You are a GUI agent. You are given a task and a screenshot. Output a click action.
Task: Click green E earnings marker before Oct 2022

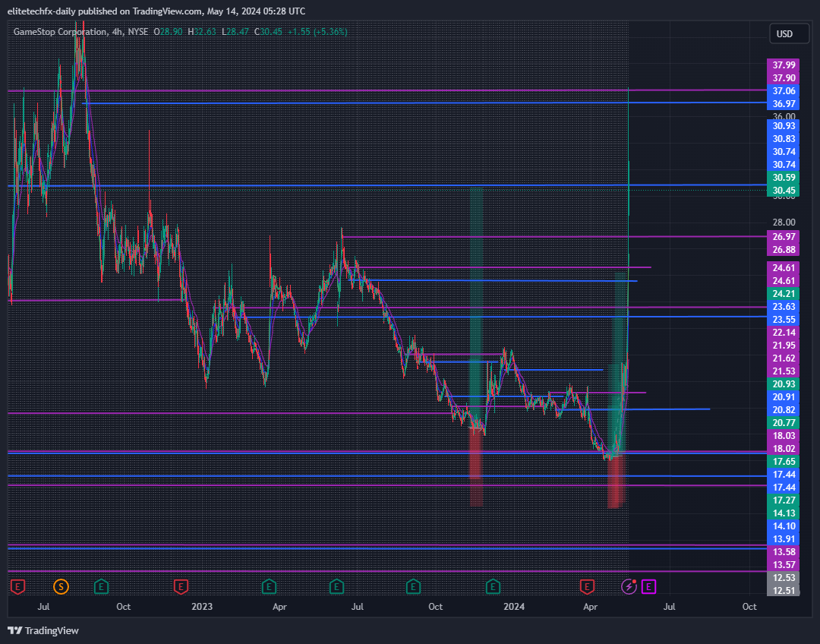click(101, 586)
